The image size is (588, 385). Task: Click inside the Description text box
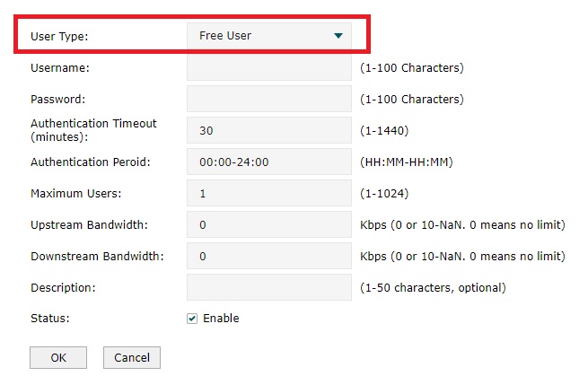click(268, 287)
